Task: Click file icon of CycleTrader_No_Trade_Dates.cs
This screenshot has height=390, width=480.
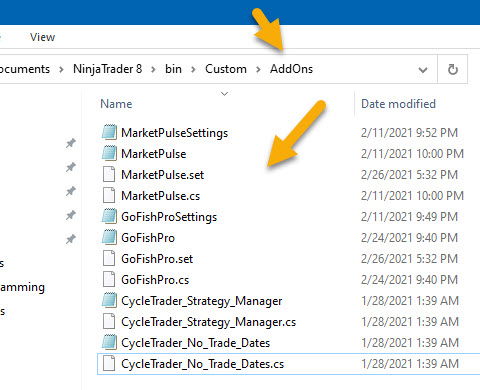Action: pos(109,363)
